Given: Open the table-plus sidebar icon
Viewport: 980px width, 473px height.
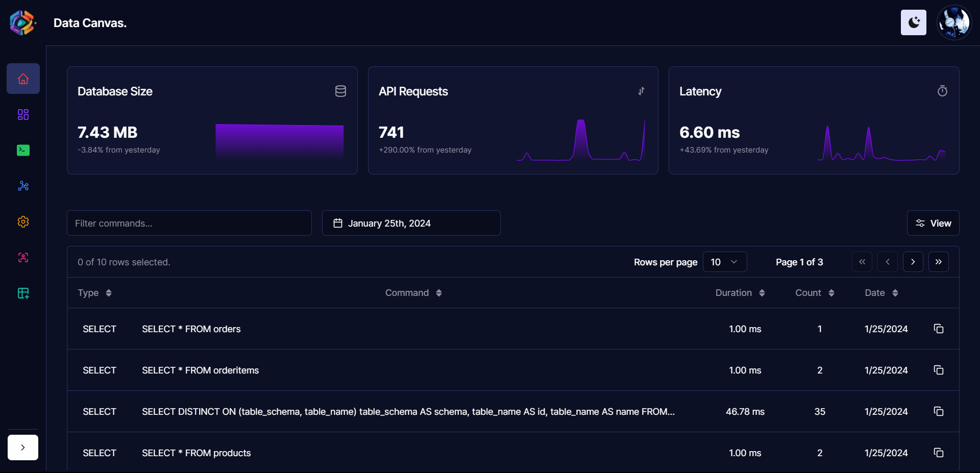Looking at the screenshot, I should 23,293.
